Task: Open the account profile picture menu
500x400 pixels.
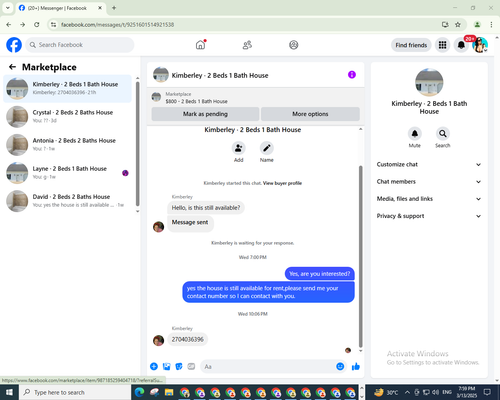Action: pyautogui.click(x=480, y=45)
